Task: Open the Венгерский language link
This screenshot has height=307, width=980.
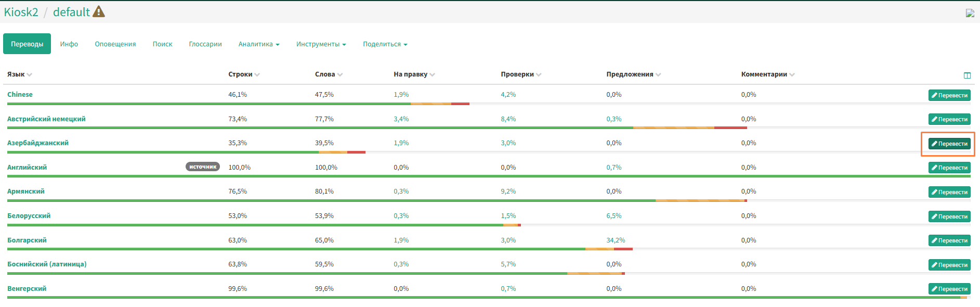Action: tap(27, 289)
